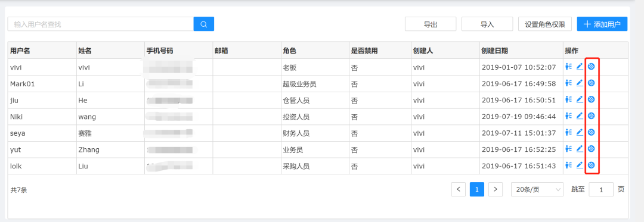This screenshot has width=644, height=222.
Task: Edit user jiu with the pencil icon
Action: pos(580,99)
